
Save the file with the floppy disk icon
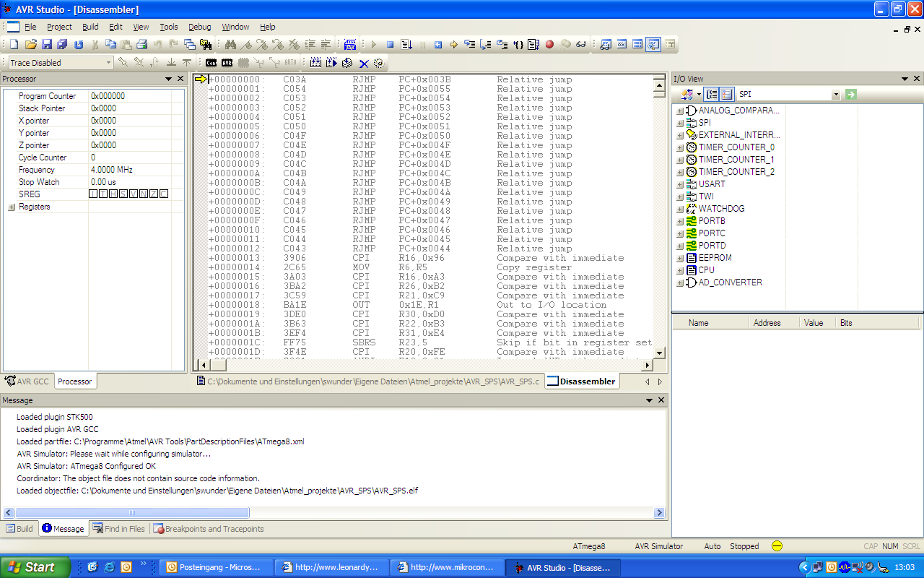pyautogui.click(x=47, y=44)
